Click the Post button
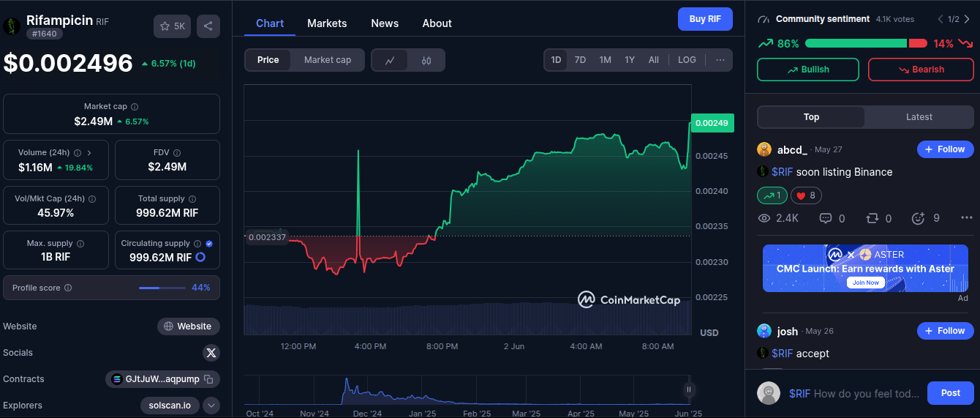 [x=951, y=393]
